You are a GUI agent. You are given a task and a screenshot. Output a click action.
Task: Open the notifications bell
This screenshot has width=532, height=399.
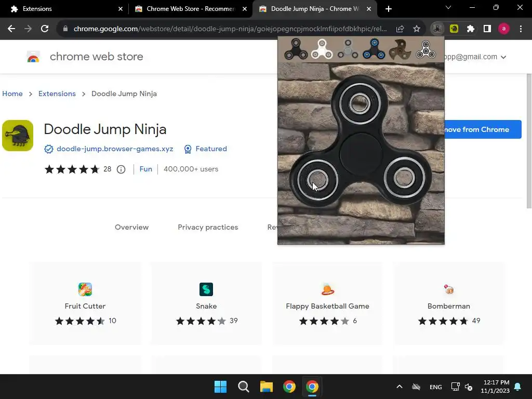click(518, 387)
